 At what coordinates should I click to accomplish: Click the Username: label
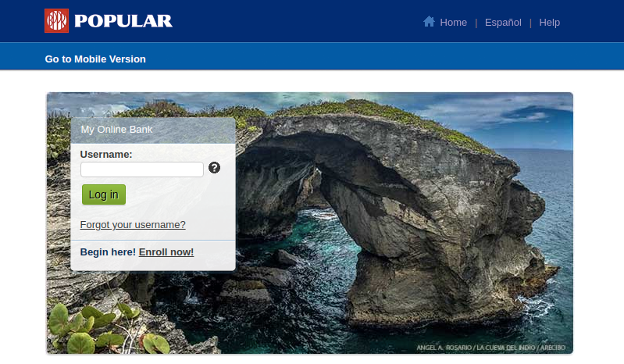pyautogui.click(x=106, y=155)
